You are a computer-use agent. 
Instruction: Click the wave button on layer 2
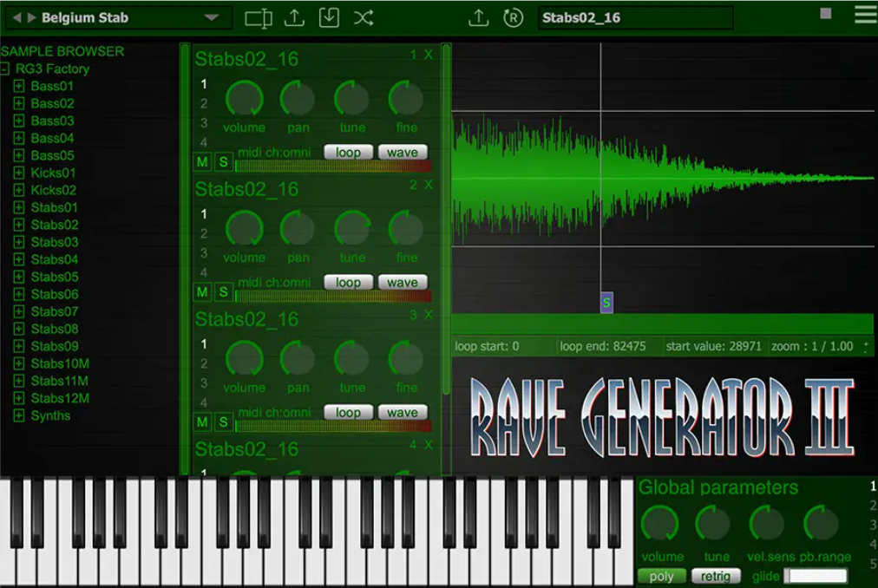point(403,282)
